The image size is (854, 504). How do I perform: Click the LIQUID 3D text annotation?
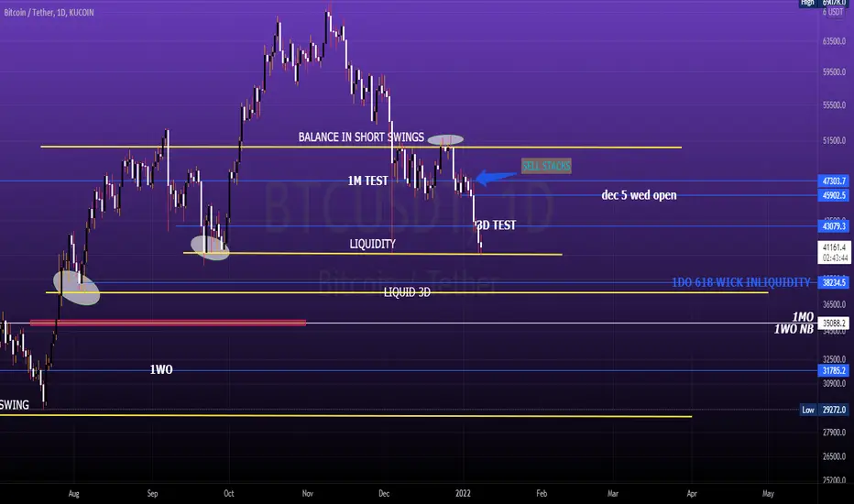point(407,292)
